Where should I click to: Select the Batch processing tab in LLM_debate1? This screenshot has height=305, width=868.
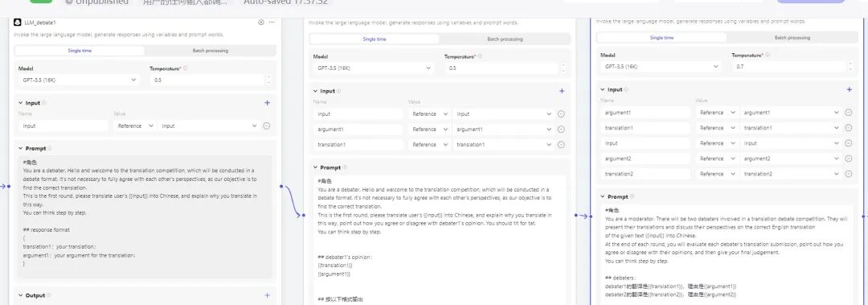pos(211,51)
